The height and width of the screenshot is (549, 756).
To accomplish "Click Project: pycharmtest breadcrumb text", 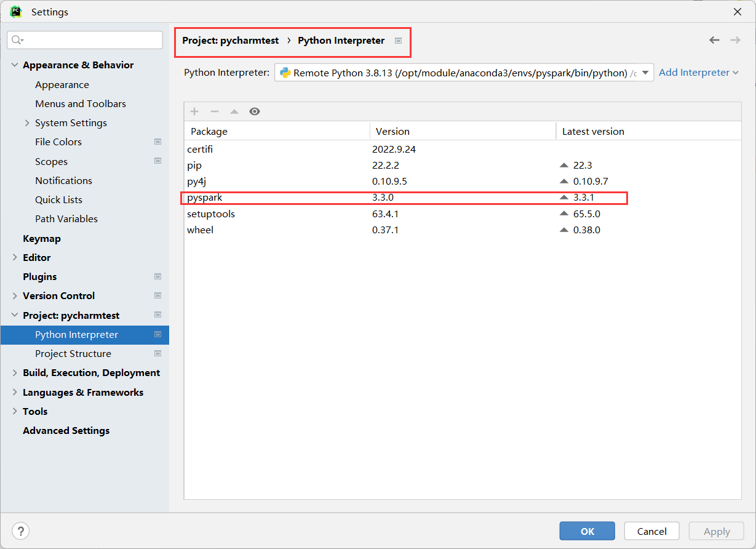I will 231,41.
